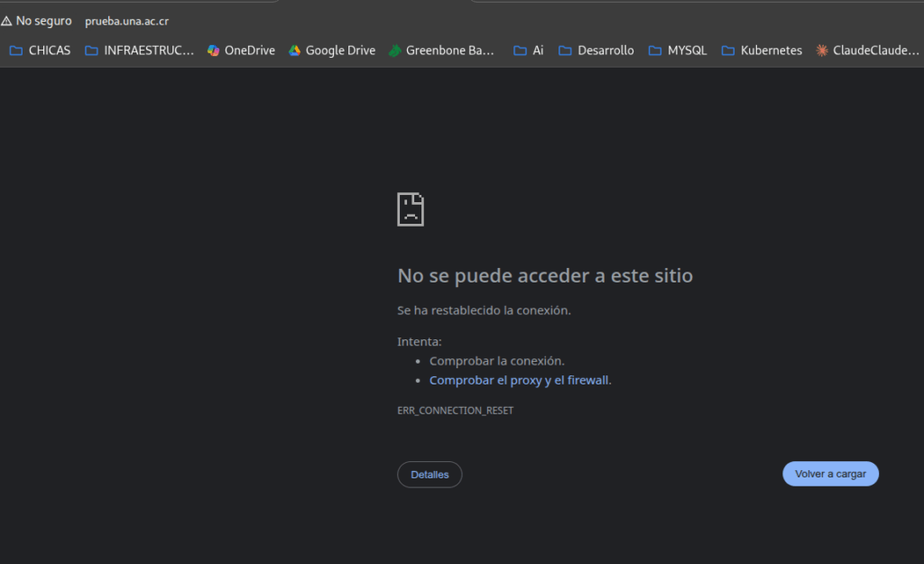Click the "No seguro" security warning indicator

(36, 21)
